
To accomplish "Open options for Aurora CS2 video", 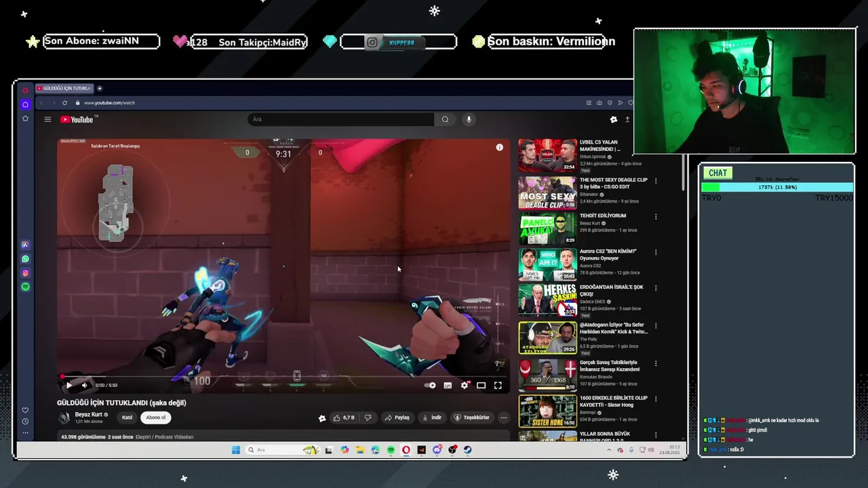I will point(656,252).
